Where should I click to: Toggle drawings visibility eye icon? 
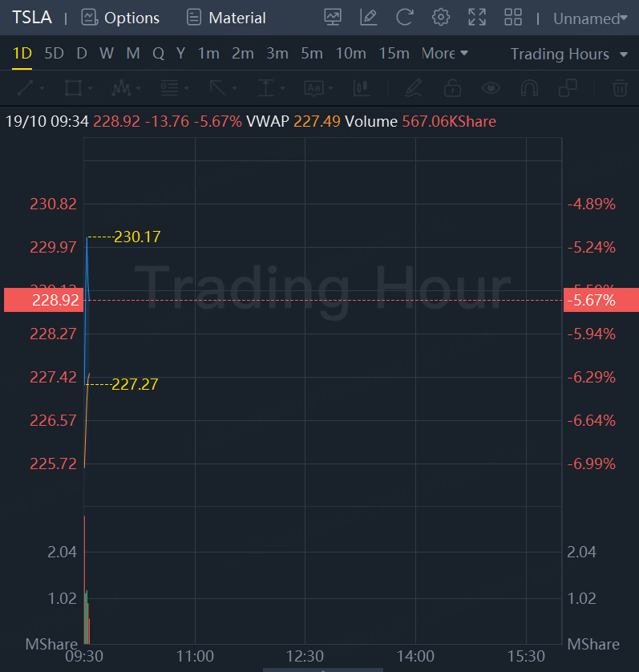pyautogui.click(x=491, y=88)
